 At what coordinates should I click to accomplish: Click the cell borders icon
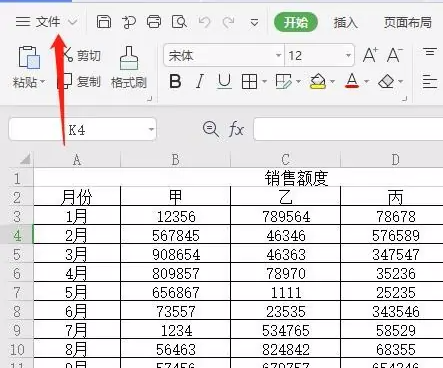(x=249, y=81)
